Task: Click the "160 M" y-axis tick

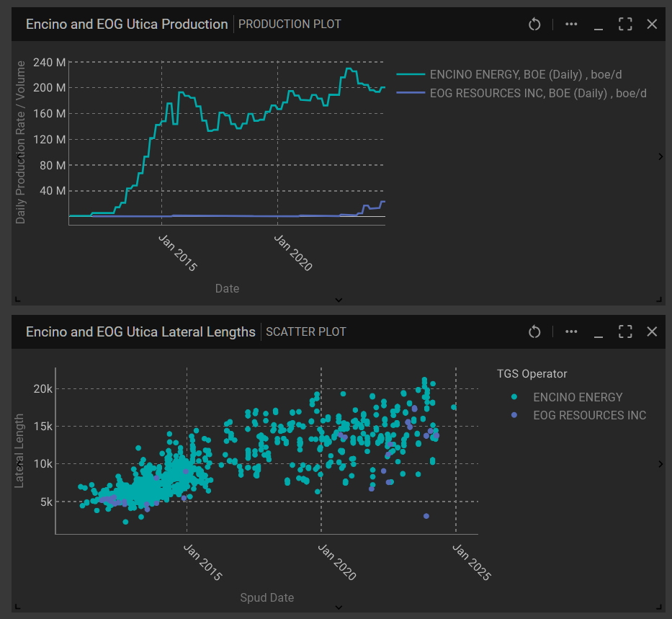Action: [x=50, y=114]
